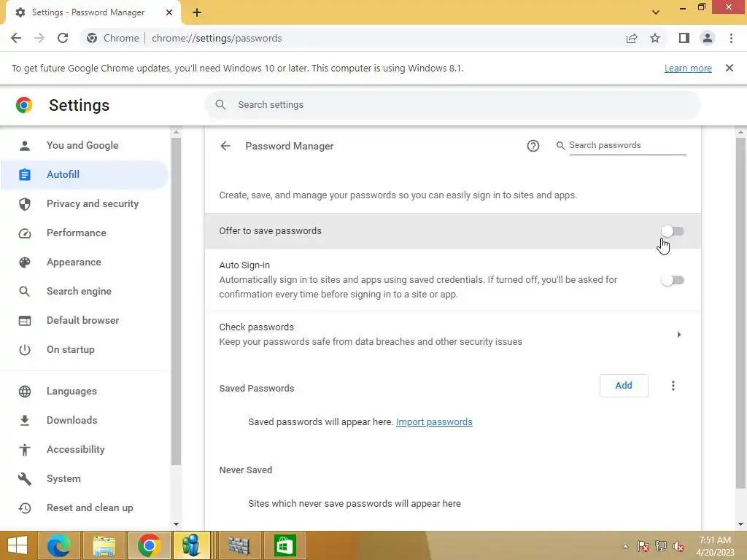Click the Privacy shield icon
This screenshot has height=560, width=747.
point(24,204)
